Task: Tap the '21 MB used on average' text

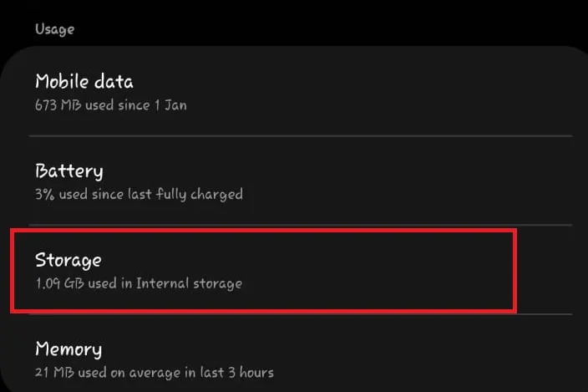Action: [100, 372]
